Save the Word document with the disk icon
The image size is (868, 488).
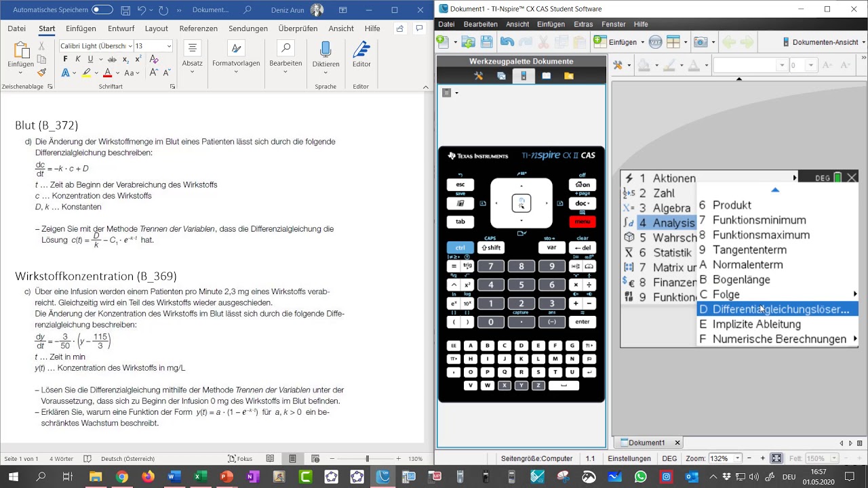coord(125,10)
